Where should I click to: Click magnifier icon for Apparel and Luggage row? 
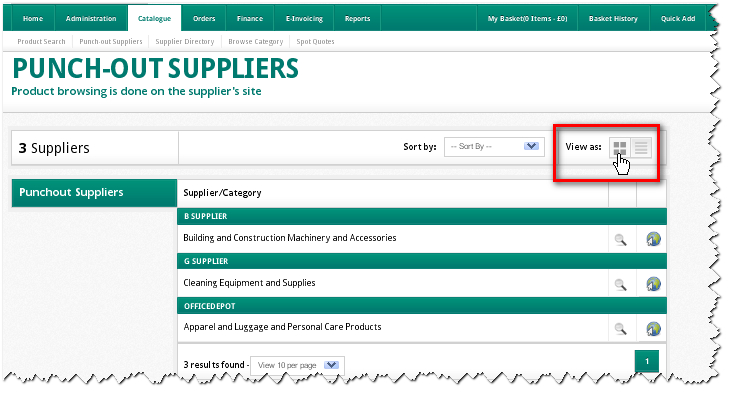click(621, 329)
